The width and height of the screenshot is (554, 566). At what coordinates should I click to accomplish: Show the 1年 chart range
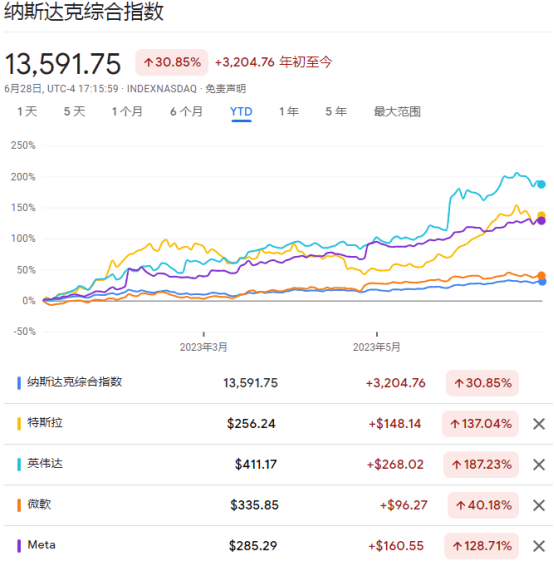(x=289, y=112)
